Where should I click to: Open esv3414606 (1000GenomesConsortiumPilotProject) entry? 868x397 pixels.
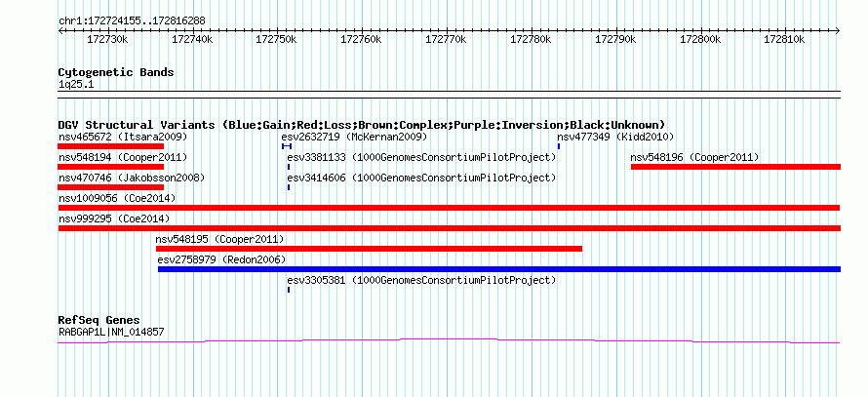[x=421, y=178]
